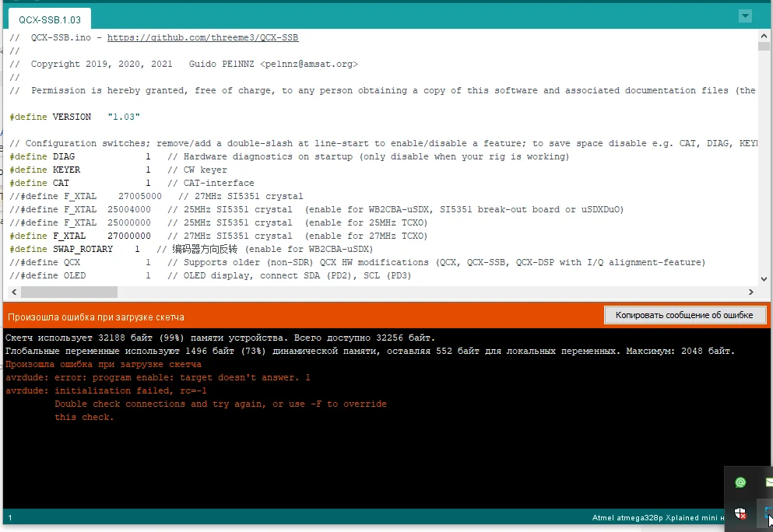This screenshot has width=773, height=532.
Task: Click the 'this check.' console line
Action: (x=84, y=417)
